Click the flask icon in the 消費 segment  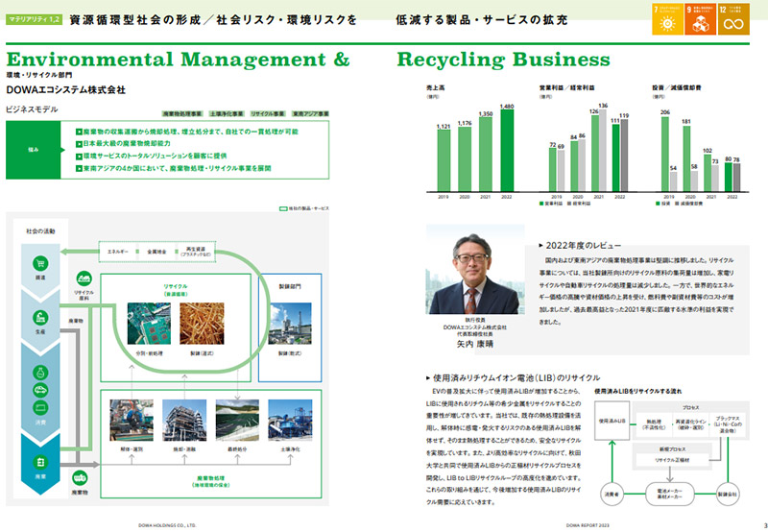click(x=40, y=373)
